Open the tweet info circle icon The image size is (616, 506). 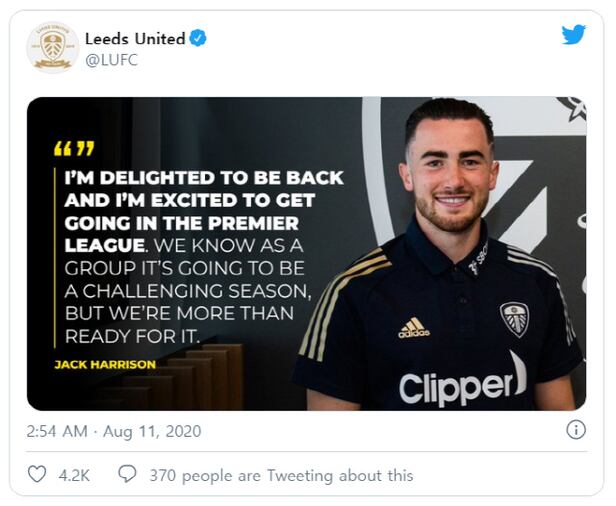click(x=576, y=430)
